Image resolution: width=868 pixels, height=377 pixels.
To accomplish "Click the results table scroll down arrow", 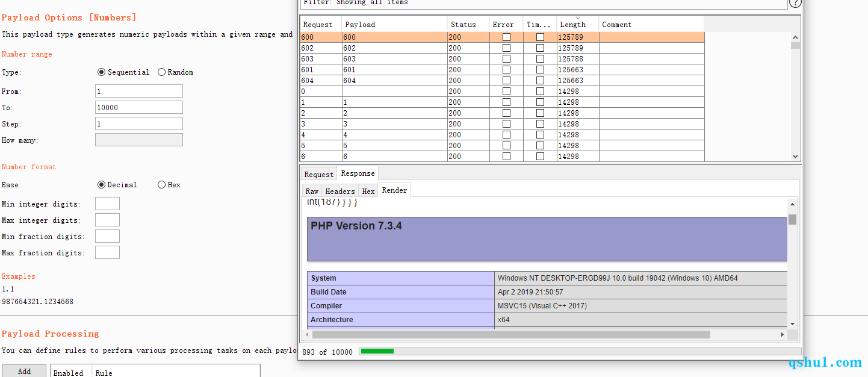I will point(795,156).
